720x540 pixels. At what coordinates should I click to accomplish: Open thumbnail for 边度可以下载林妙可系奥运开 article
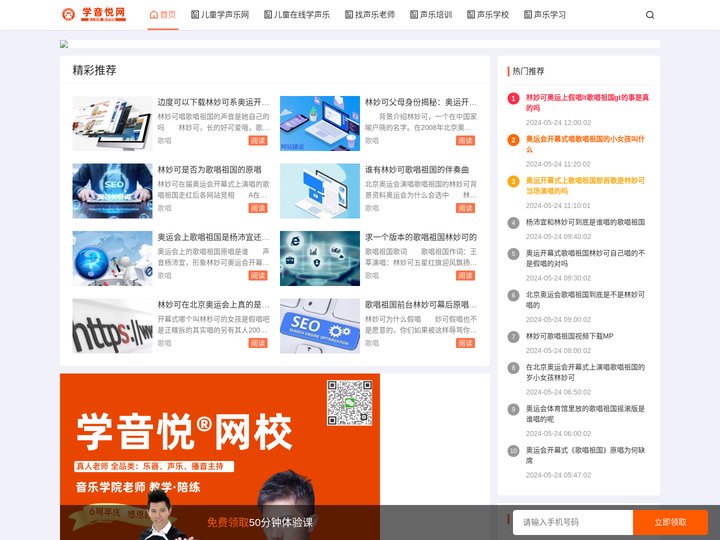112,123
